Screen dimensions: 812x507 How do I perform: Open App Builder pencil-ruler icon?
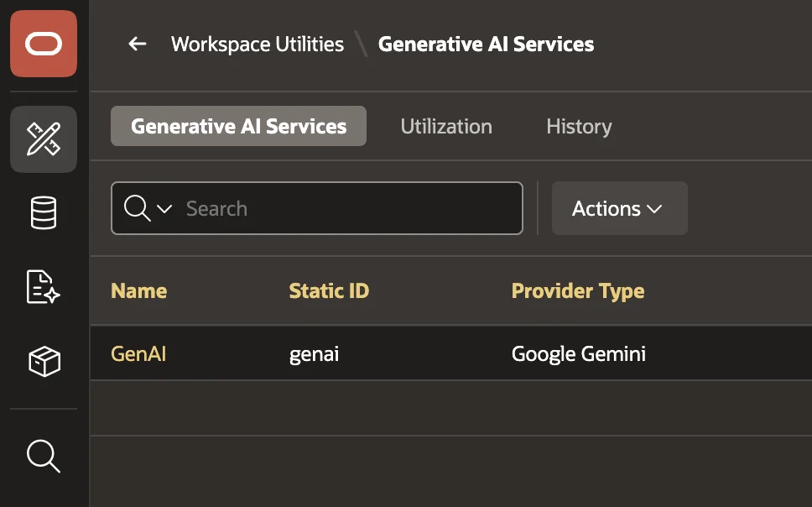[44, 139]
